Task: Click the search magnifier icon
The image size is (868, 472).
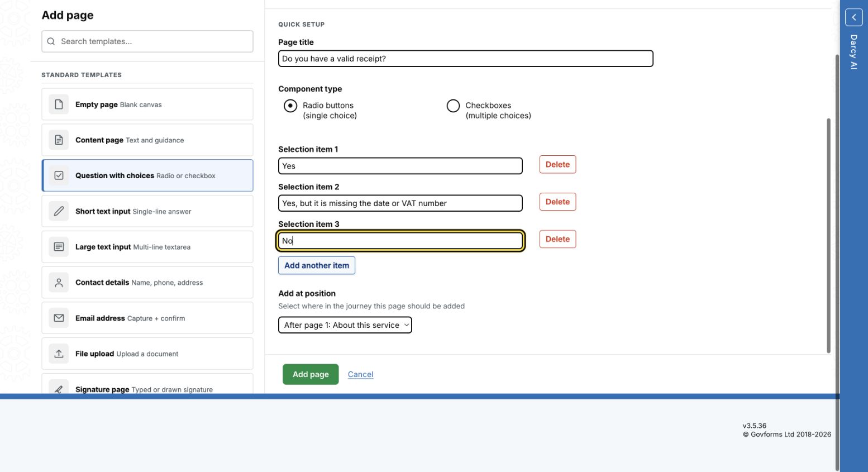Action: (x=51, y=41)
